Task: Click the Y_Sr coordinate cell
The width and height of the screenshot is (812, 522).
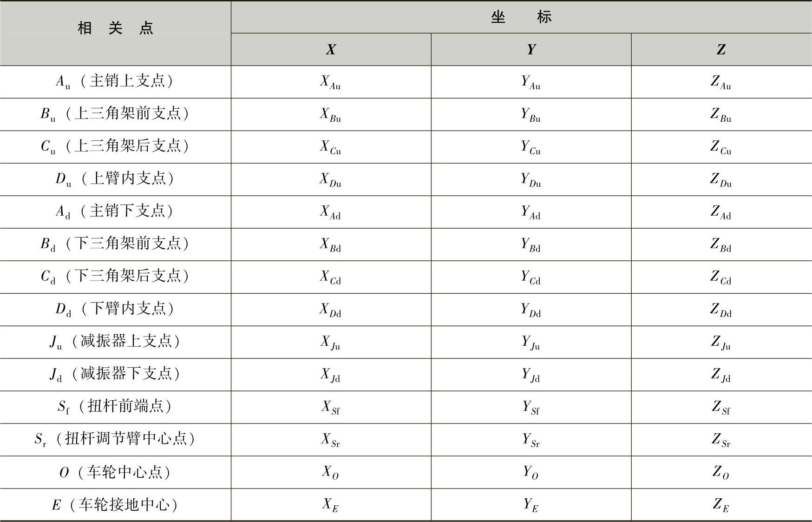Action: coord(531,440)
